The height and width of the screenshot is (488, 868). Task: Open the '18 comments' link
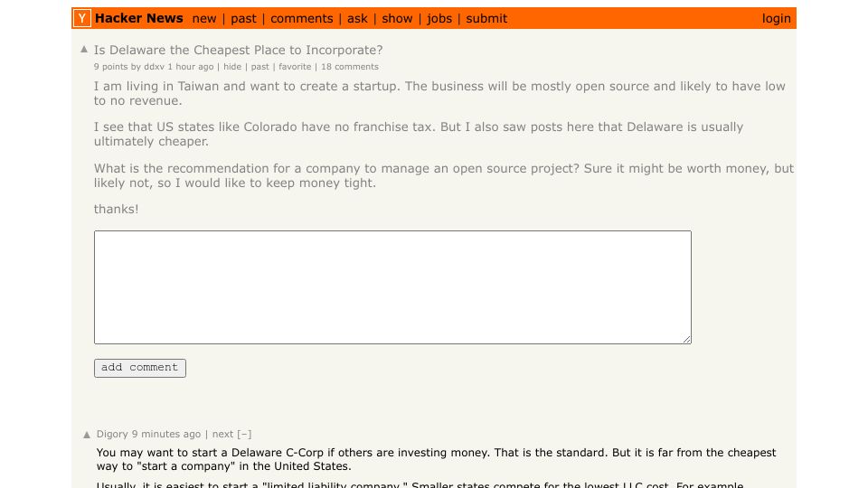tap(350, 67)
